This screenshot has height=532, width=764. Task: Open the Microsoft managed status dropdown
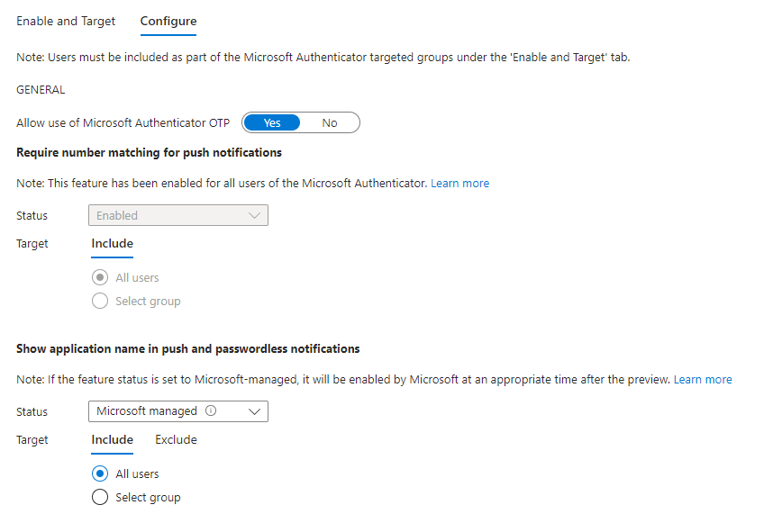177,411
